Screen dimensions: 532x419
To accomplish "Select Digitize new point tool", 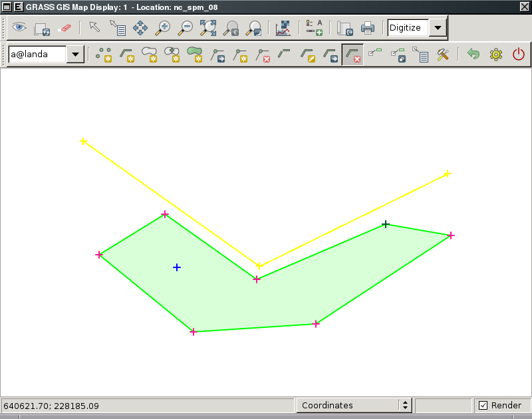I will [x=104, y=55].
